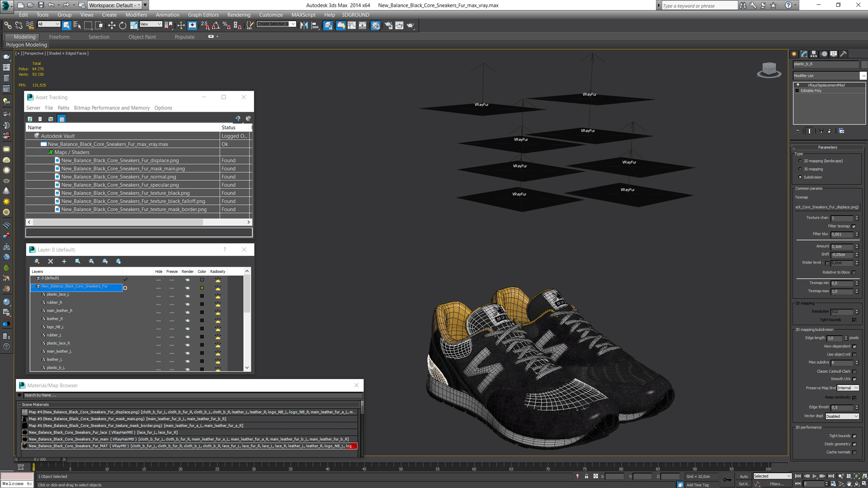
Task: Choose the Select and Move tool
Action: (x=112, y=25)
